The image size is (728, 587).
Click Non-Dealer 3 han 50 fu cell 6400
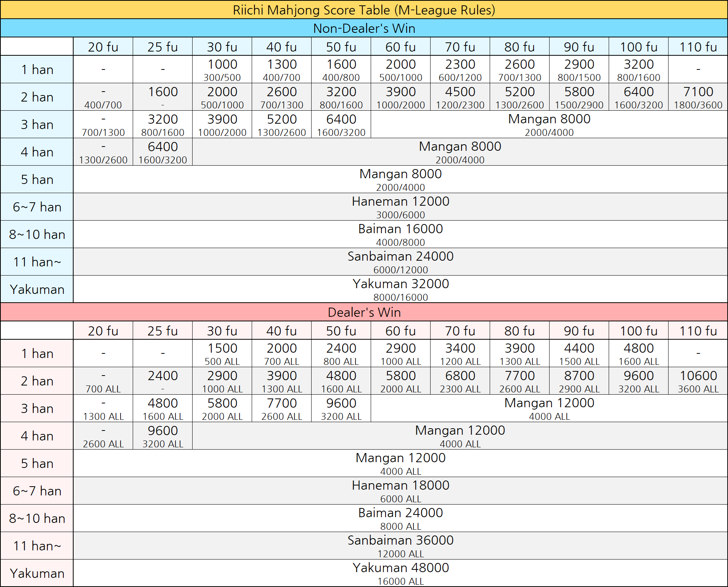[x=341, y=124]
